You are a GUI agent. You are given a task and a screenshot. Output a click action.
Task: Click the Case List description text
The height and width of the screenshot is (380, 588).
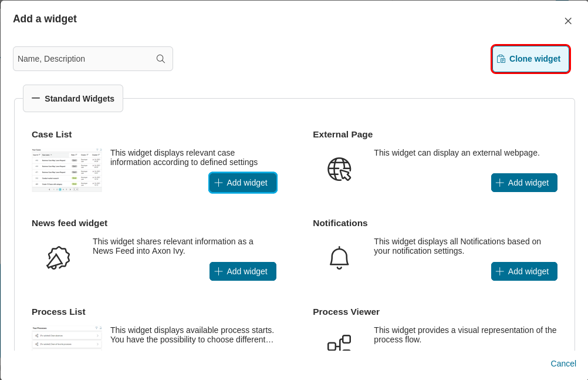coord(184,157)
